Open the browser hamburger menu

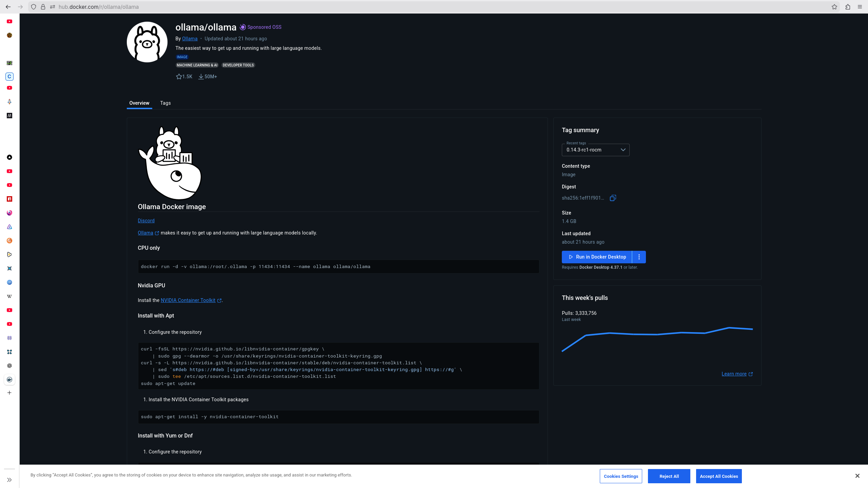coord(860,7)
